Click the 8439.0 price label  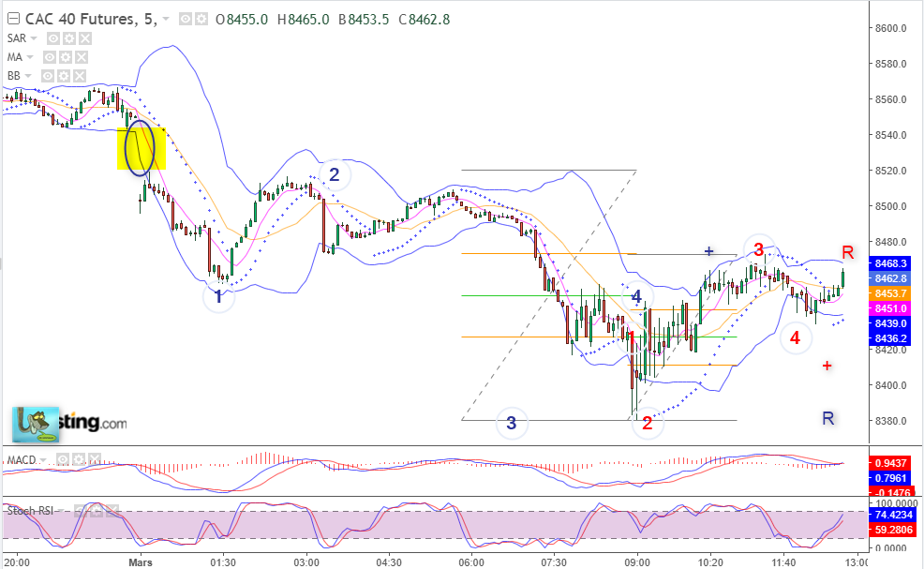coord(890,323)
